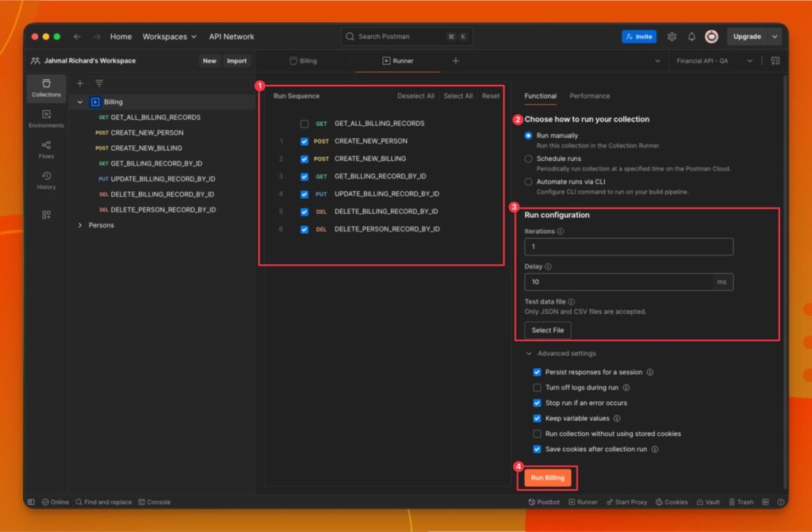Select the Run manually radio option
812x532 pixels.
[528, 136]
